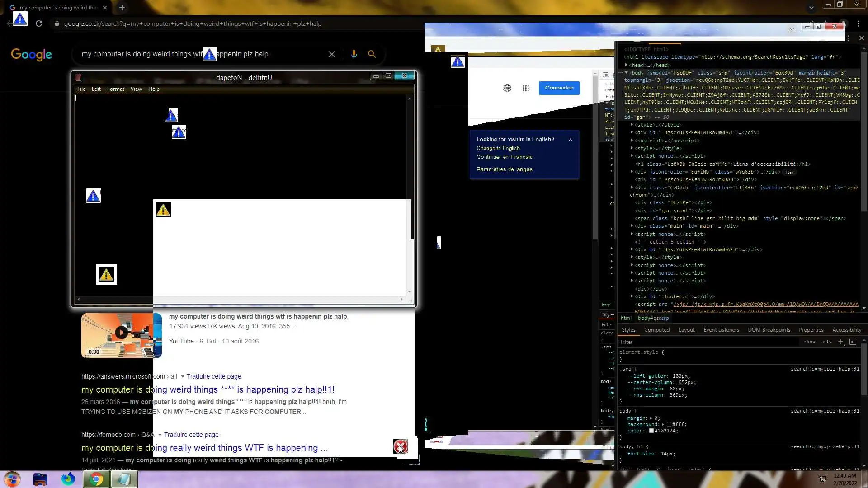Image resolution: width=868 pixels, height=488 pixels.
Task: Click the Change to English link
Action: coord(498,148)
